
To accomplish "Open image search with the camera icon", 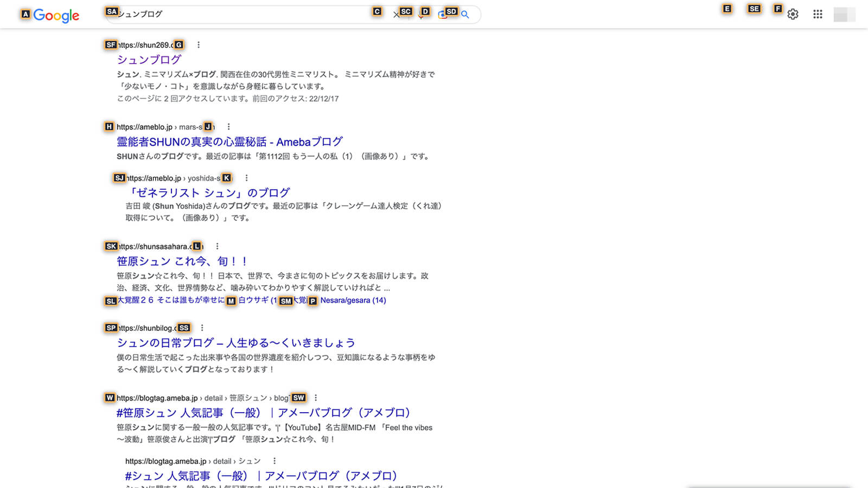I will (x=443, y=15).
